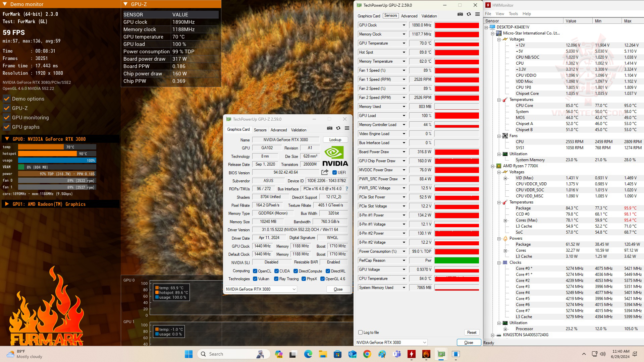The width and height of the screenshot is (644, 362).
Task: Enable OpenCL computing checkbox
Action: 255,270
